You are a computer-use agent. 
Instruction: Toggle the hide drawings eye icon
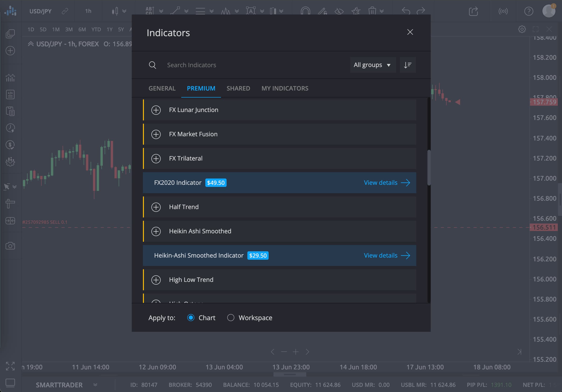[x=339, y=11]
